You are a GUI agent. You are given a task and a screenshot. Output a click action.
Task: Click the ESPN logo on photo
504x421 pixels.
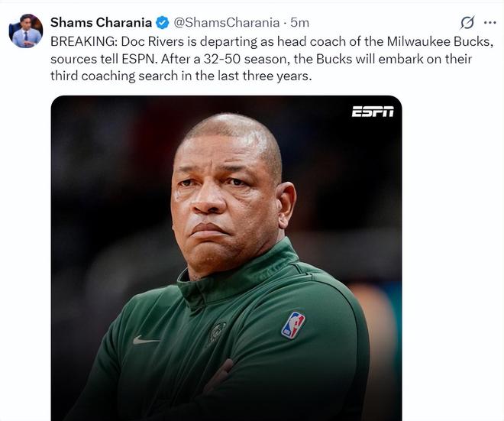point(373,112)
